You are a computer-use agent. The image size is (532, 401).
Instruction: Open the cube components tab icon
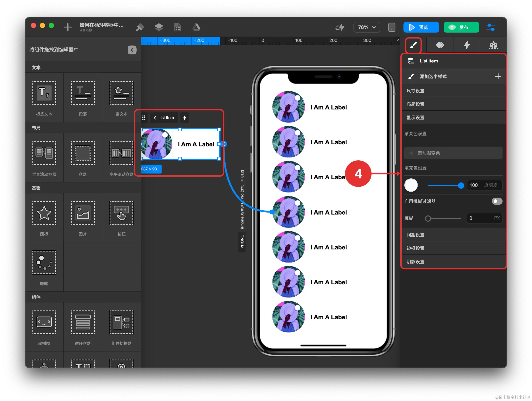[x=493, y=45]
